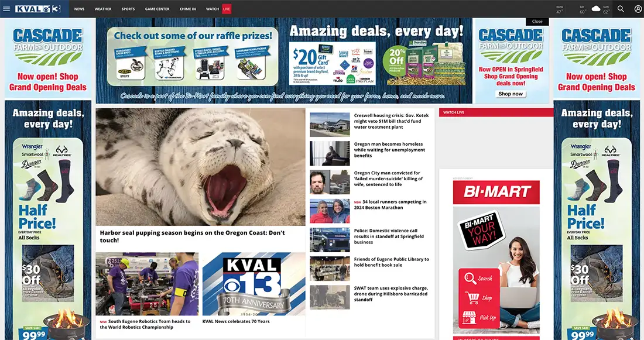Screen dimensions: 644x340
Task: Click the Oregon City man mugshot thumbnail
Action: (x=330, y=182)
